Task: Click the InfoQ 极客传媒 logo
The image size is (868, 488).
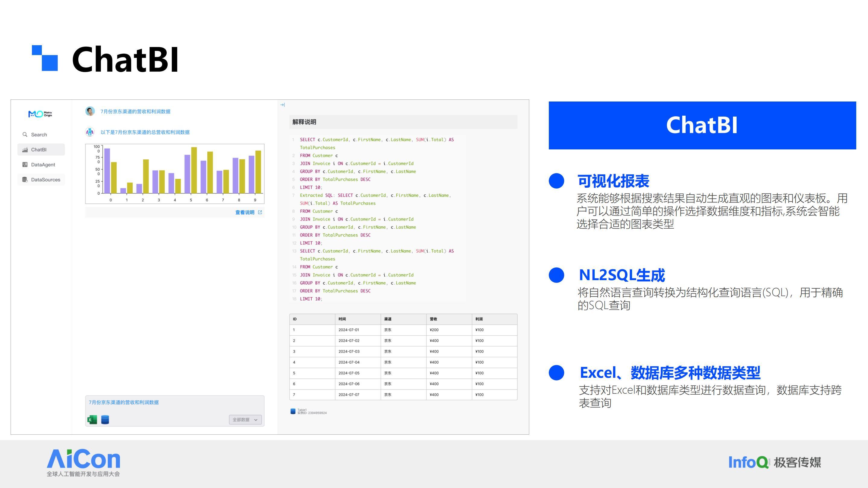Action: click(x=775, y=462)
